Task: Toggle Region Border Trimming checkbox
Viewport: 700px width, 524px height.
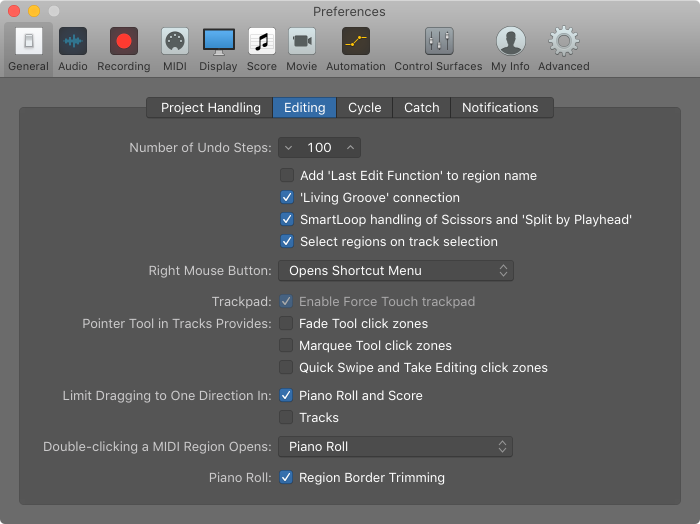Action: pos(286,478)
